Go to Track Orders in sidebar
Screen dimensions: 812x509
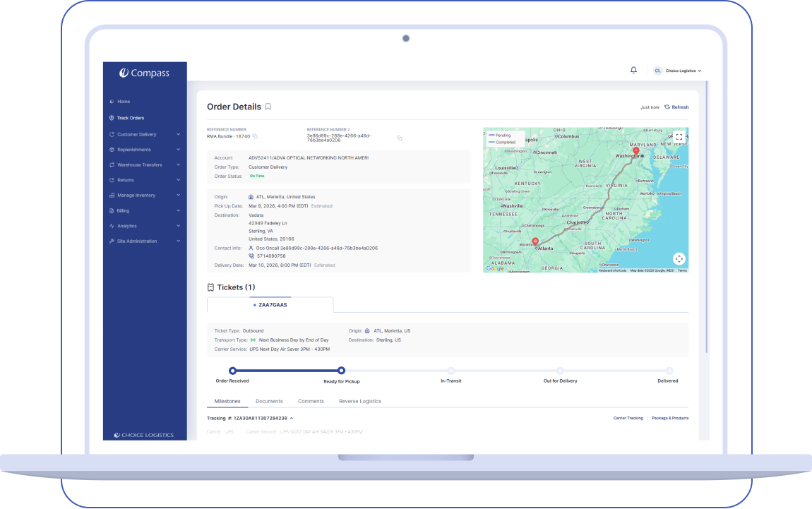click(x=130, y=118)
